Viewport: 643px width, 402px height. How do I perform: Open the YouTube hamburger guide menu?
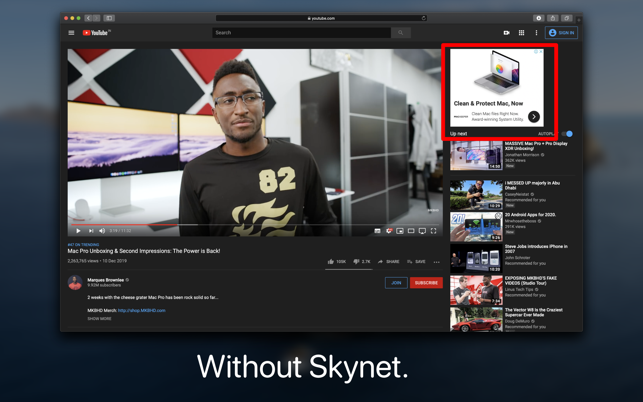pyautogui.click(x=71, y=33)
